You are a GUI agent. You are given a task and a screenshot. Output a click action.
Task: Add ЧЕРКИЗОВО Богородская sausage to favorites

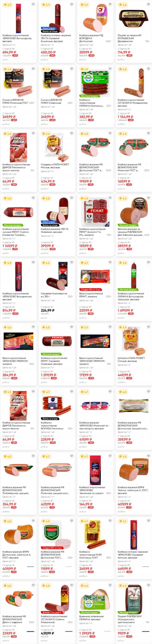click(33, 4)
